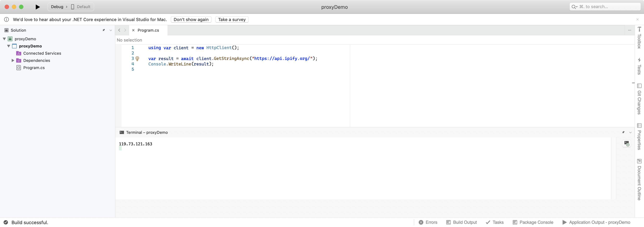The height and width of the screenshot is (227, 644).
Task: Open the Document Outline side panel
Action: point(639,180)
